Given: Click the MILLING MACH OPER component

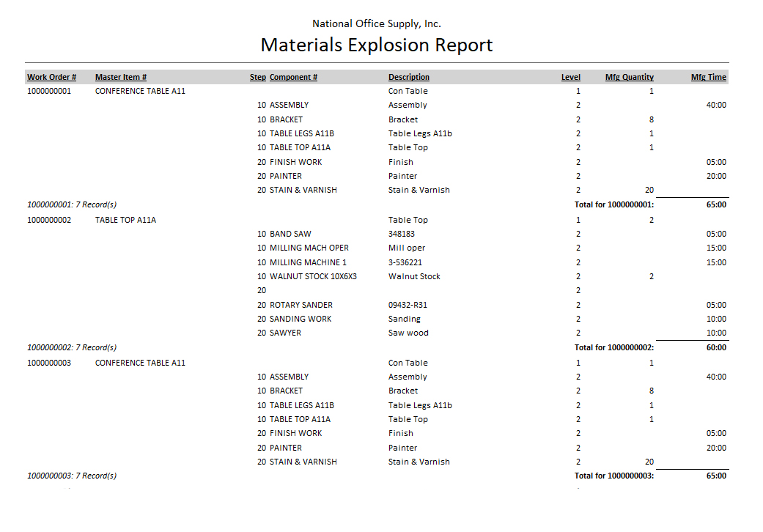Looking at the screenshot, I should click(309, 248).
